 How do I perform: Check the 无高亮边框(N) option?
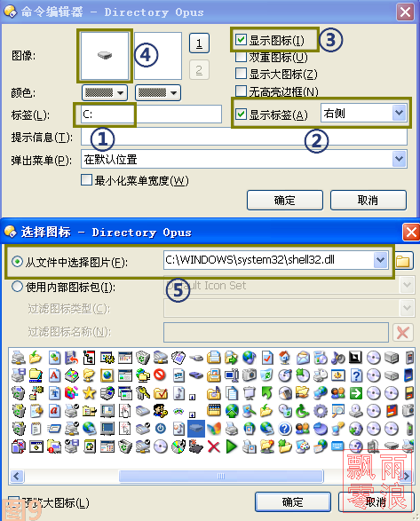[241, 91]
